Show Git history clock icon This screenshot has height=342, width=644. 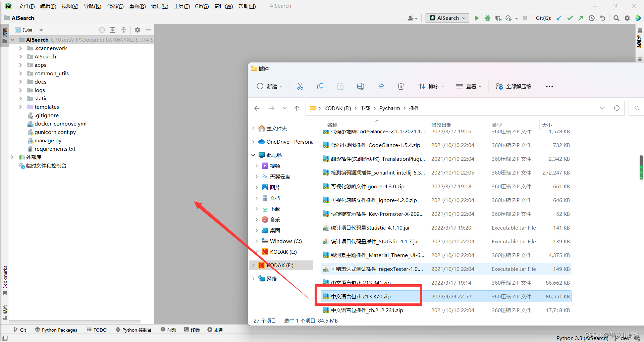pos(592,18)
